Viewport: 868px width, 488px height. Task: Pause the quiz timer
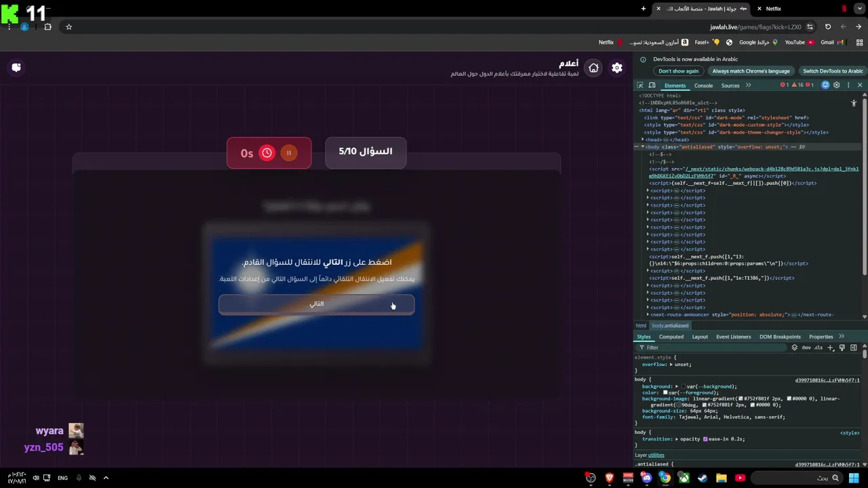(289, 153)
